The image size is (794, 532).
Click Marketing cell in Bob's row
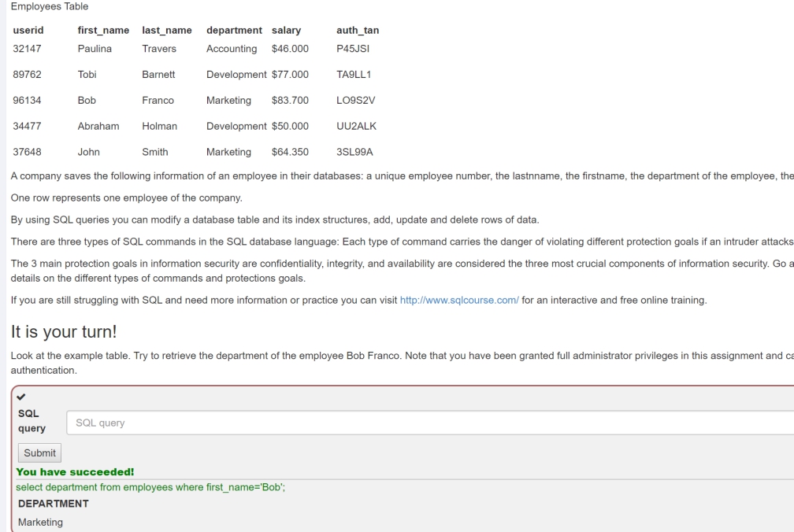click(x=229, y=100)
